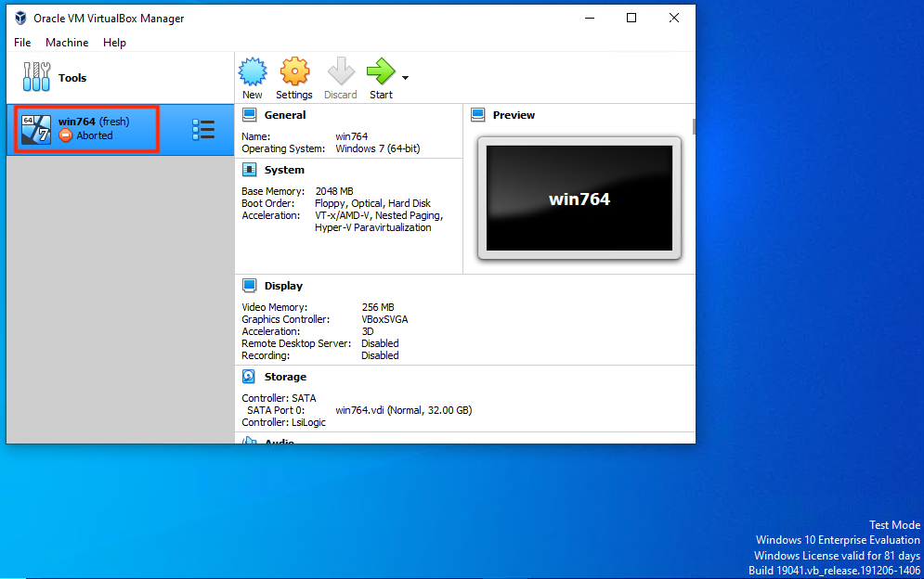Click the Windows 7 64-bit VM icon

tap(36, 130)
